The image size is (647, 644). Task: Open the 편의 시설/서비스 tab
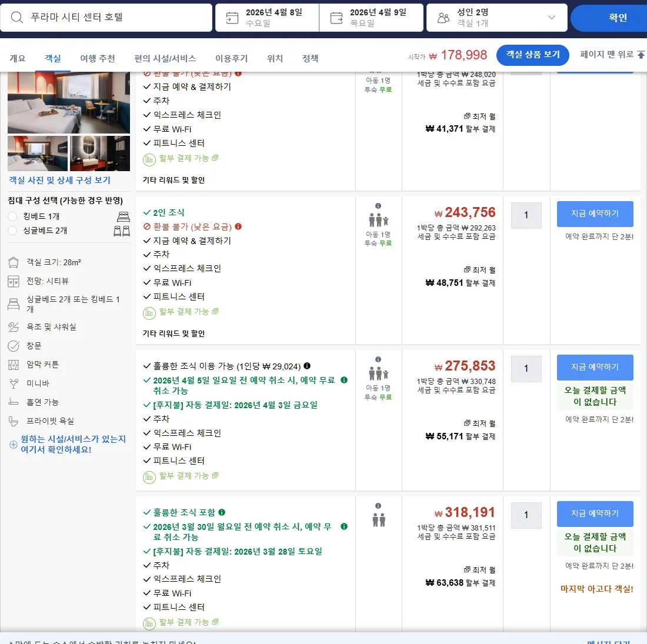coord(165,58)
